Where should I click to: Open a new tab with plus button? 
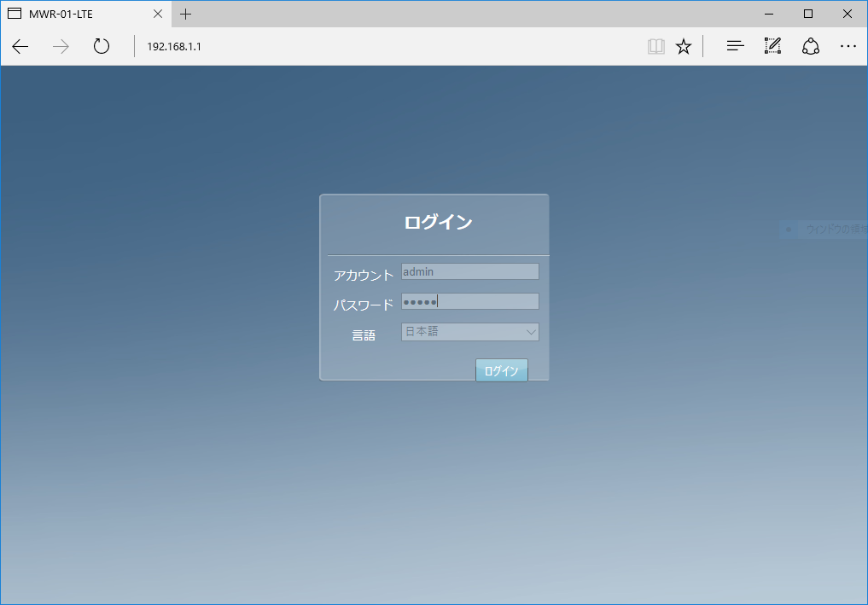186,14
